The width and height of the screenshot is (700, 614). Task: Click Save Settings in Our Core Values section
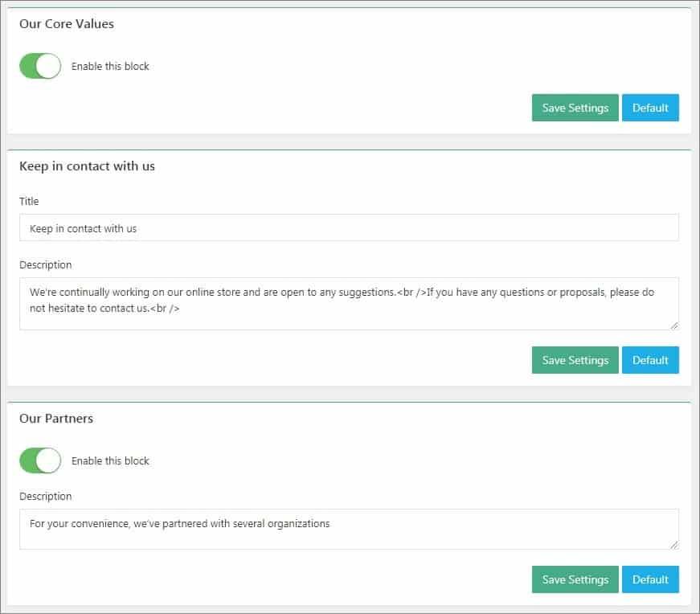pyautogui.click(x=575, y=108)
